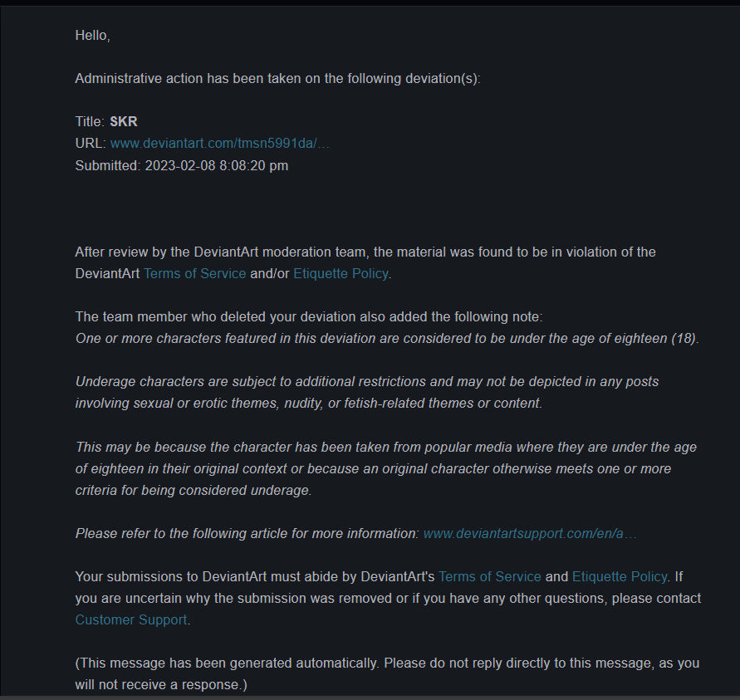740x700 pixels.
Task: Click the "URL:" label text
Action: click(x=91, y=144)
